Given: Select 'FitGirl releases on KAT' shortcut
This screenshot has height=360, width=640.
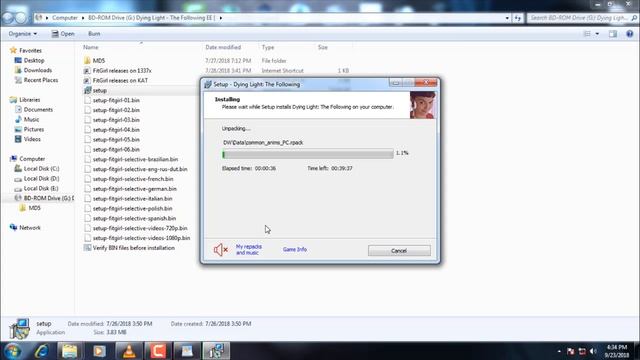Looking at the screenshot, I should (x=120, y=80).
